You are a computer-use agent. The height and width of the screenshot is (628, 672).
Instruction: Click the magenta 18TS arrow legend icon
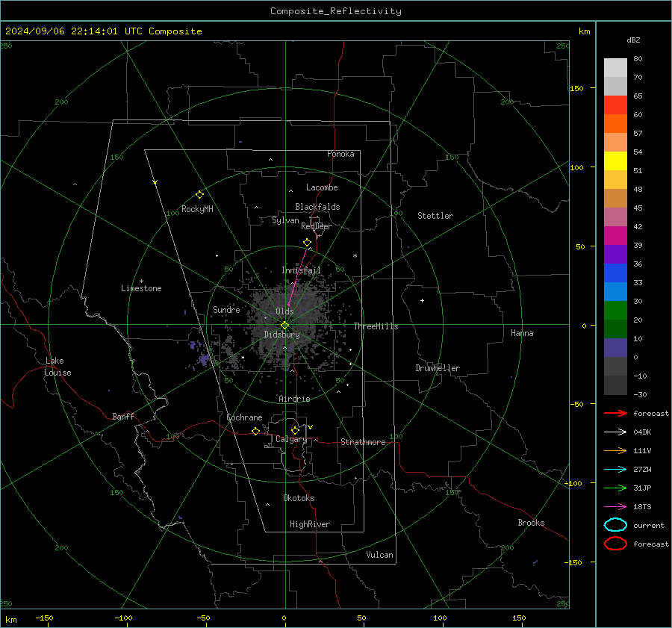[615, 507]
